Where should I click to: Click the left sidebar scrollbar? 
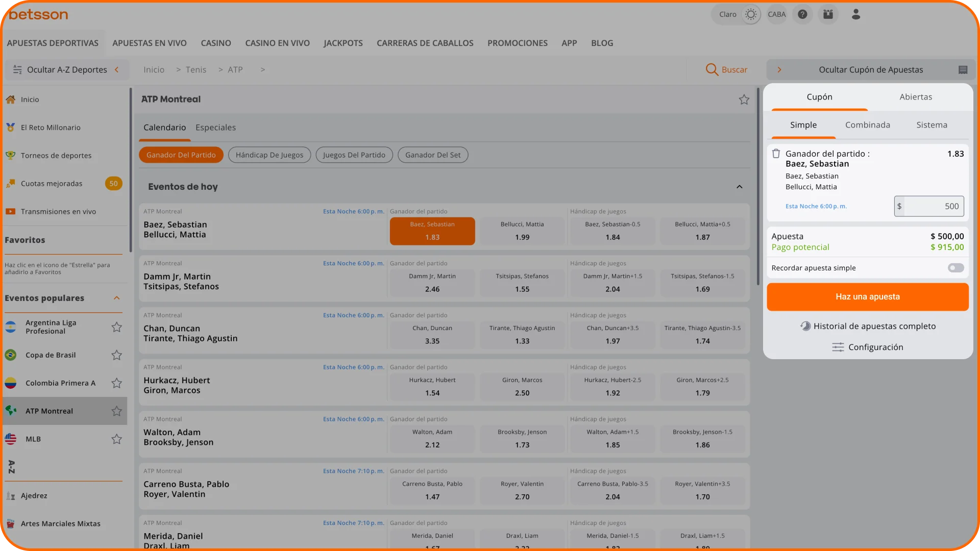pyautogui.click(x=131, y=171)
